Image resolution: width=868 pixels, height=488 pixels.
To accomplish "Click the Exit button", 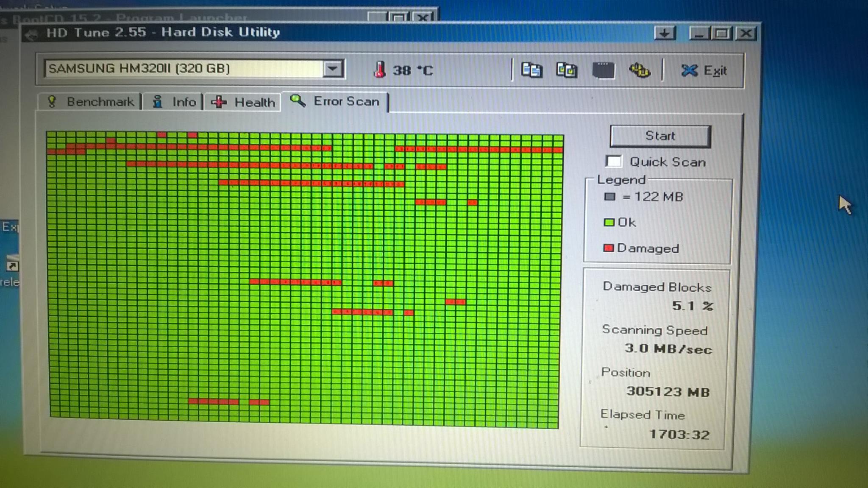I will (704, 71).
